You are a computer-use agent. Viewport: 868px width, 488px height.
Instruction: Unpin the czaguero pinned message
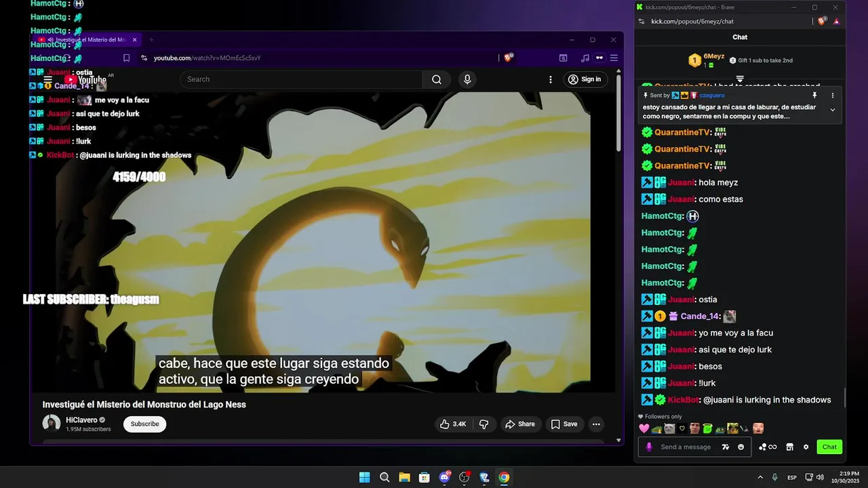pos(814,96)
